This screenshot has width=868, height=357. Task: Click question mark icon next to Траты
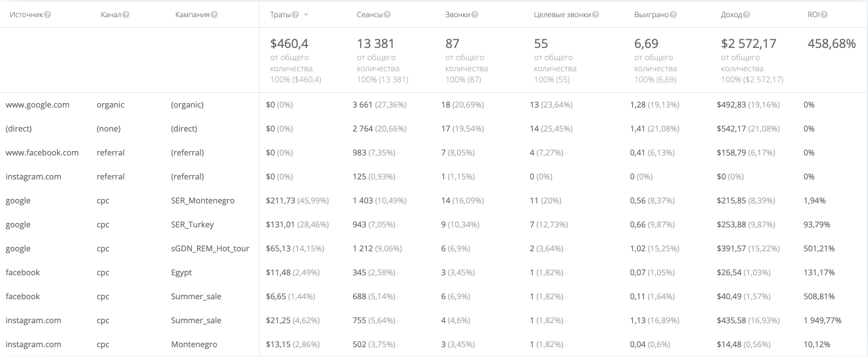[x=295, y=15]
